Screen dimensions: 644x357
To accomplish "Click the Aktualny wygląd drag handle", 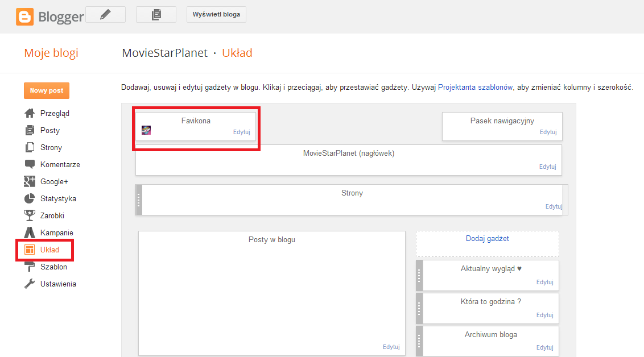I will (419, 275).
